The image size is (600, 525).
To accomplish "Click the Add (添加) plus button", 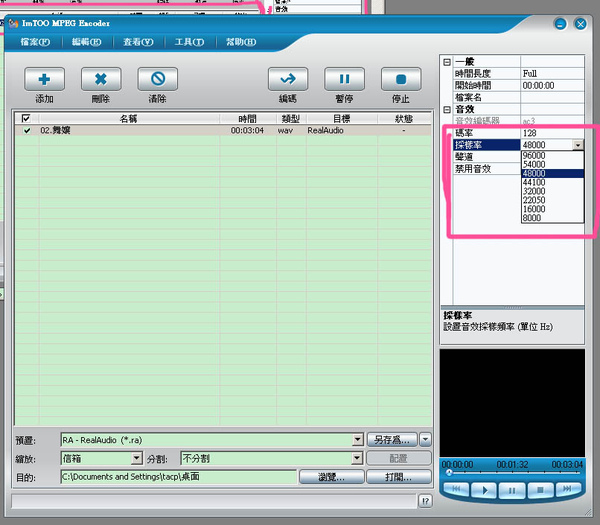I will pos(44,79).
